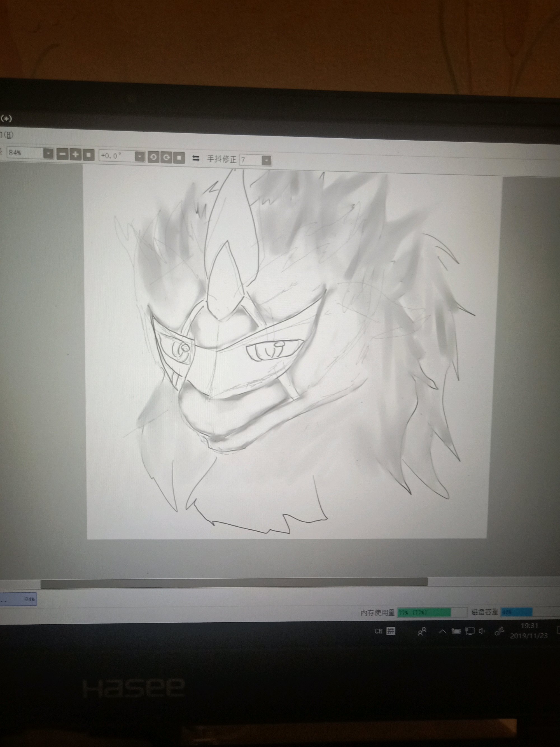Click the zoom out minus button
The image size is (560, 747).
(62, 155)
